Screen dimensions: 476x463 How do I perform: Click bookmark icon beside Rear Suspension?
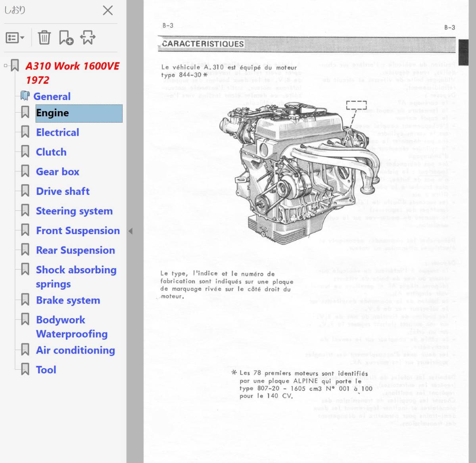click(25, 250)
